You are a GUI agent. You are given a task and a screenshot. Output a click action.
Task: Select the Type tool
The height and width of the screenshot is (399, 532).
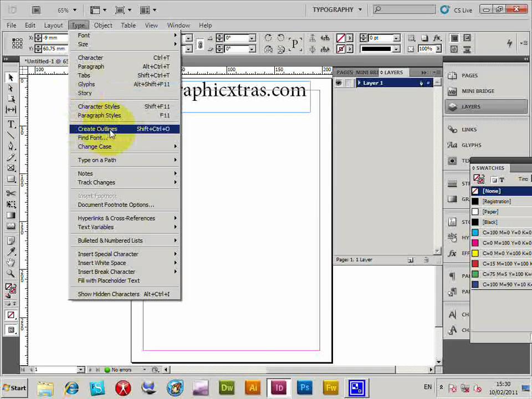[11, 124]
